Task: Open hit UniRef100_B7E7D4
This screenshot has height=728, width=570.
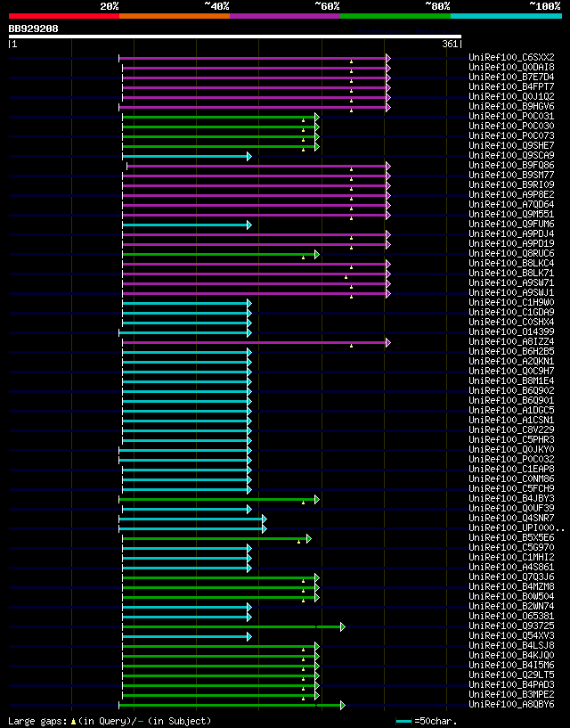Action: (x=511, y=77)
